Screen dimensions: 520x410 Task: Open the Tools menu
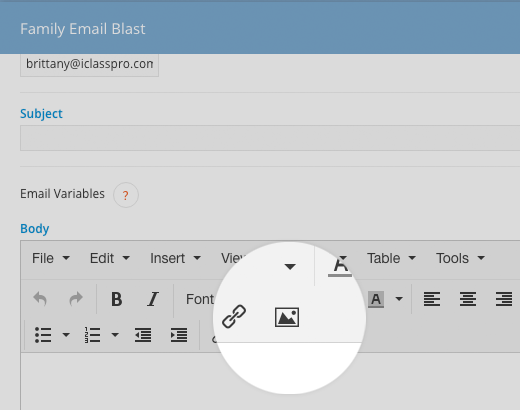point(460,258)
